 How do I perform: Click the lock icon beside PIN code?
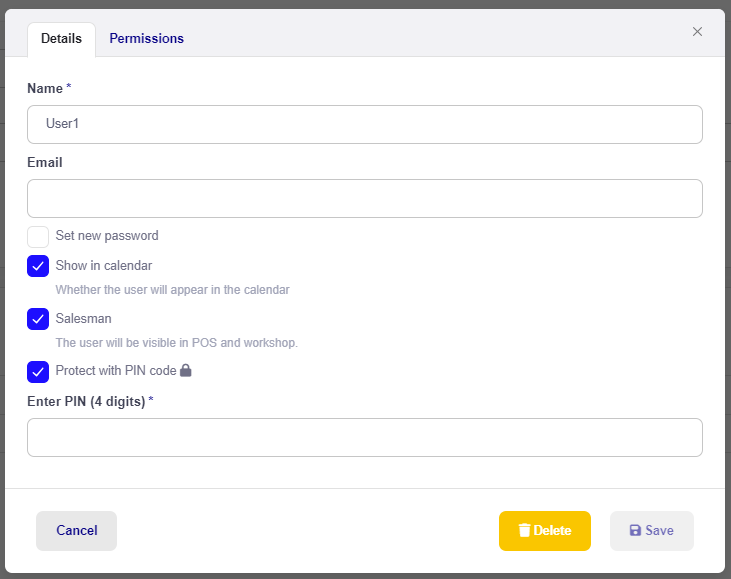186,370
